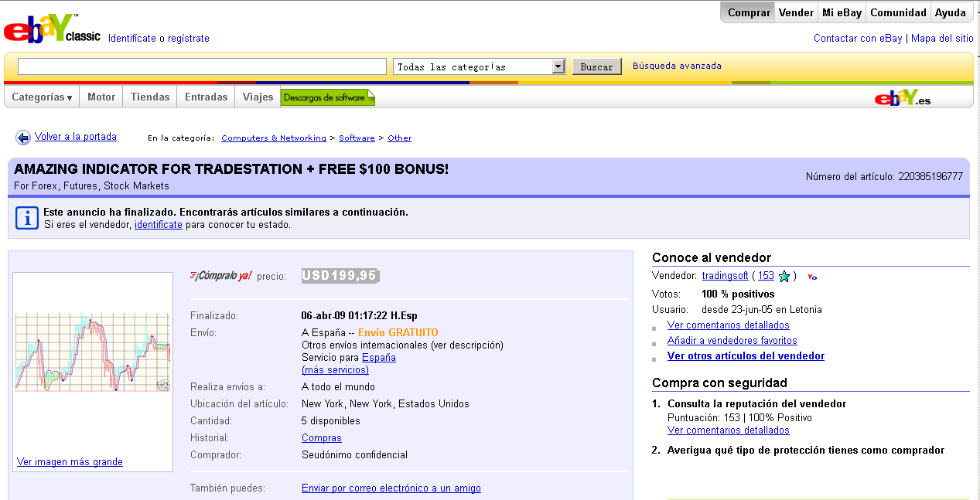Click Ver imagen más grande link

point(70,462)
